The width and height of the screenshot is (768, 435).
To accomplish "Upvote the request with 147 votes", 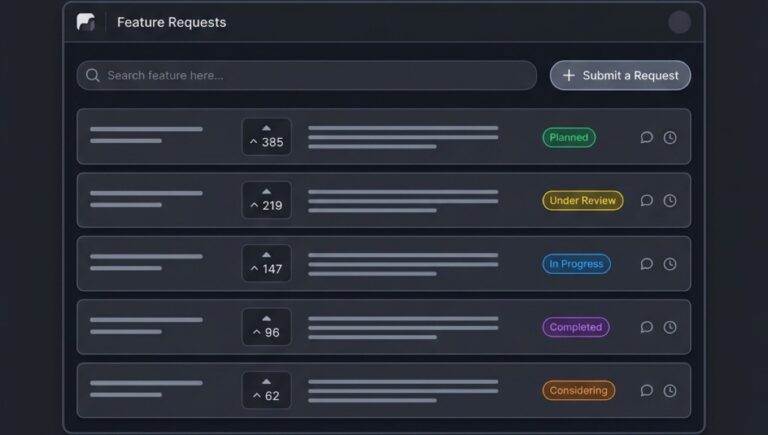I will tap(266, 264).
